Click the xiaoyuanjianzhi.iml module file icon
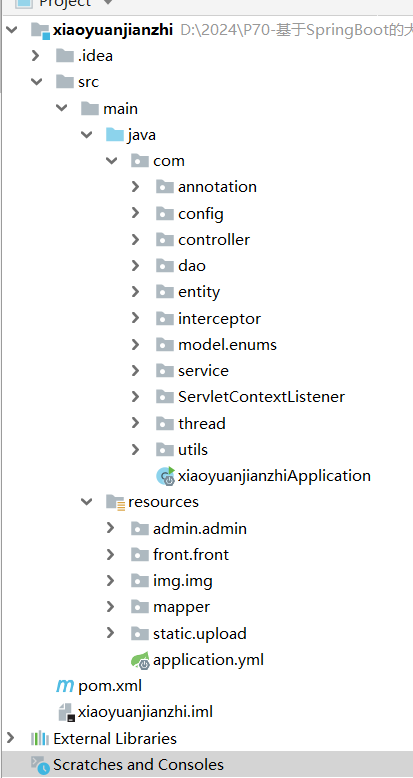 66,713
